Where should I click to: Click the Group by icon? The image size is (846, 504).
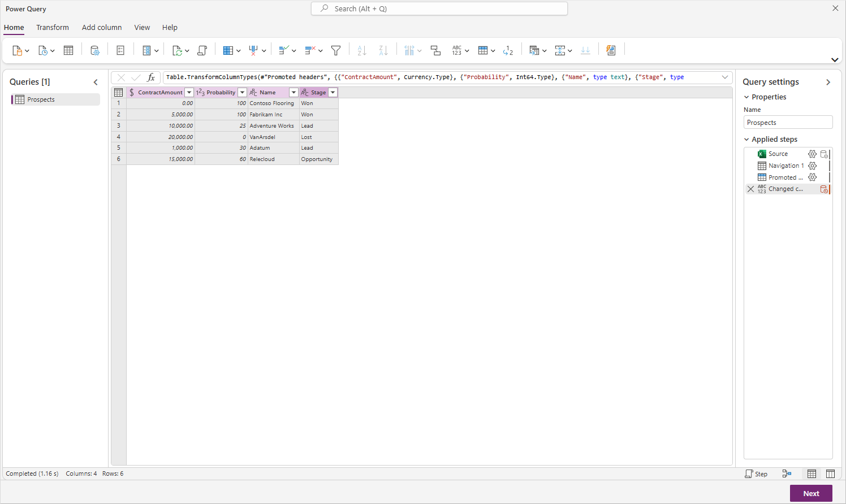pos(435,50)
